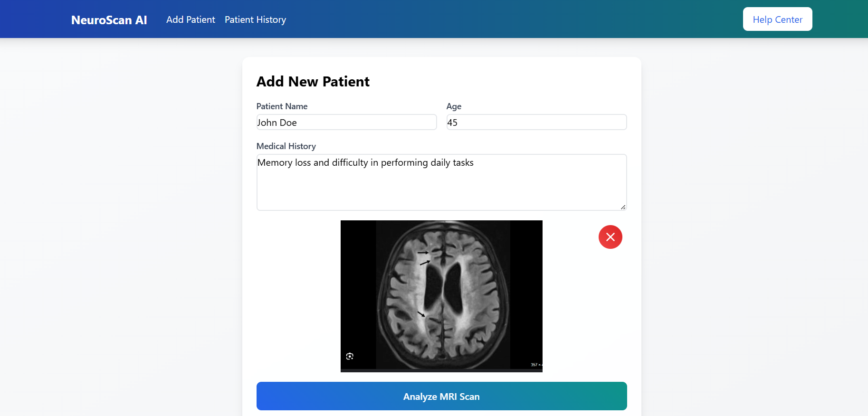Click the Add New Patient heading
The image size is (868, 416).
(x=313, y=81)
